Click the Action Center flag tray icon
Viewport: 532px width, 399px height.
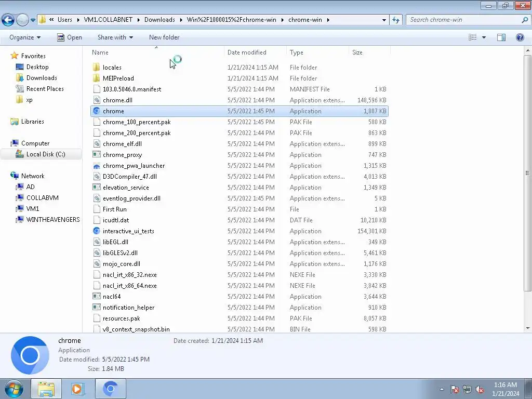pyautogui.click(x=454, y=390)
